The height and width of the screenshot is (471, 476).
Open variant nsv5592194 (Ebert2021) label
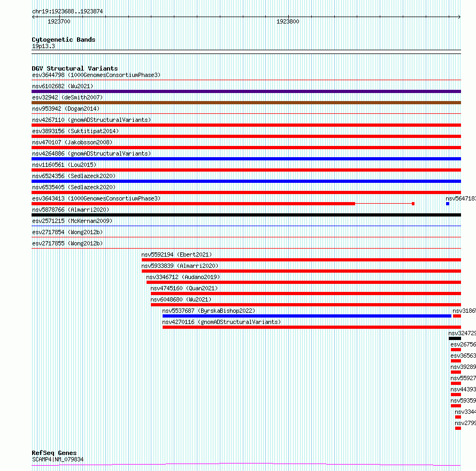tap(176, 254)
